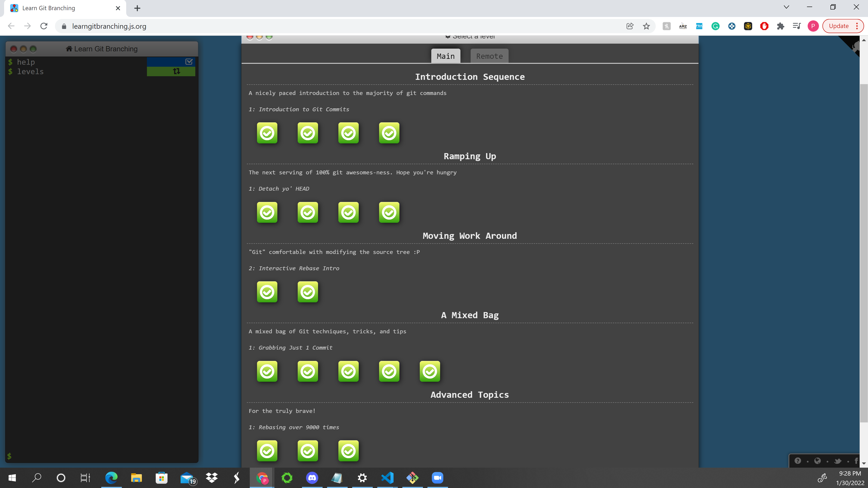
Task: Open the Grammarly extension icon
Action: (x=715, y=26)
